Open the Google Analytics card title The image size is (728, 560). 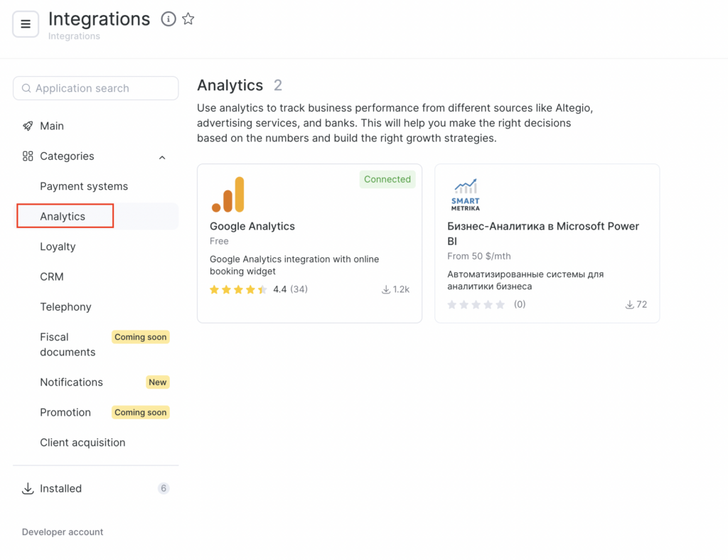pos(252,226)
